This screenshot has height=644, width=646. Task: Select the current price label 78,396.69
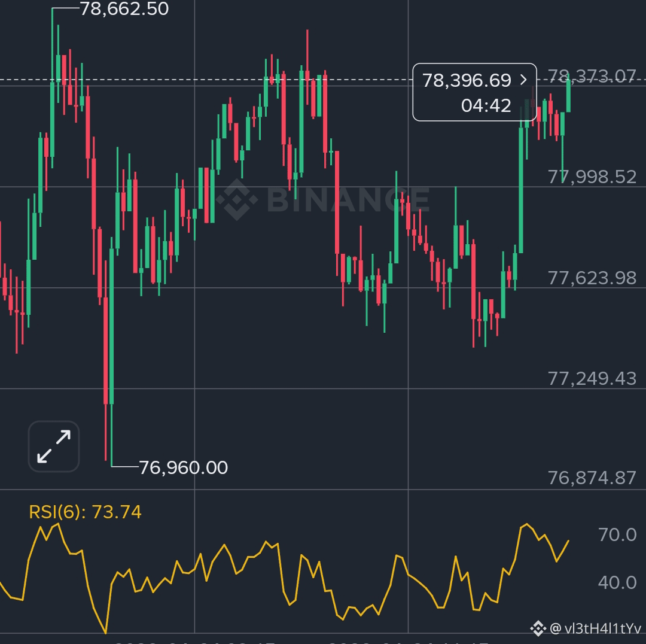click(467, 80)
